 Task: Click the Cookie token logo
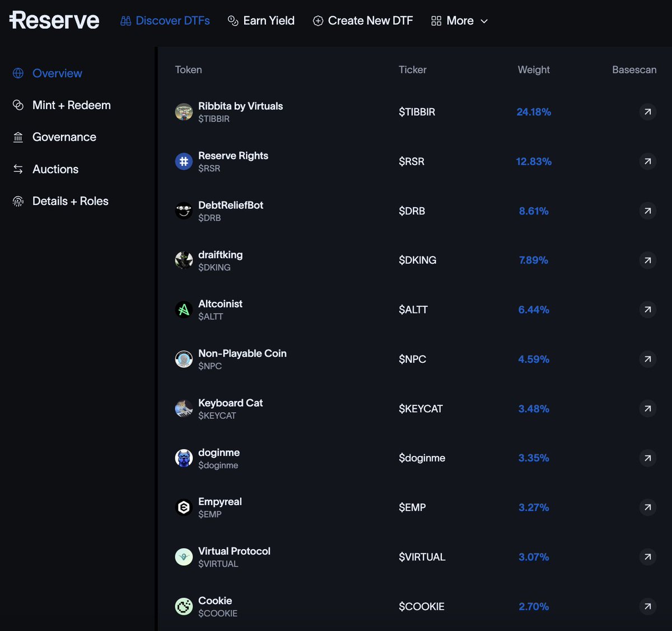[x=184, y=606]
